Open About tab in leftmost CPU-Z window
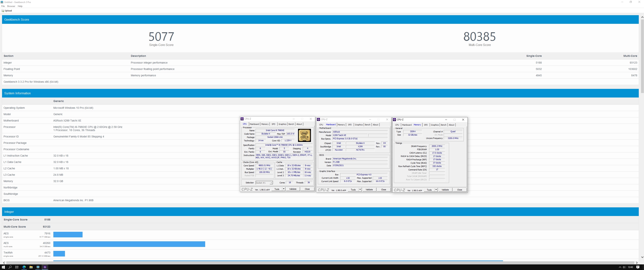 pyautogui.click(x=299, y=124)
